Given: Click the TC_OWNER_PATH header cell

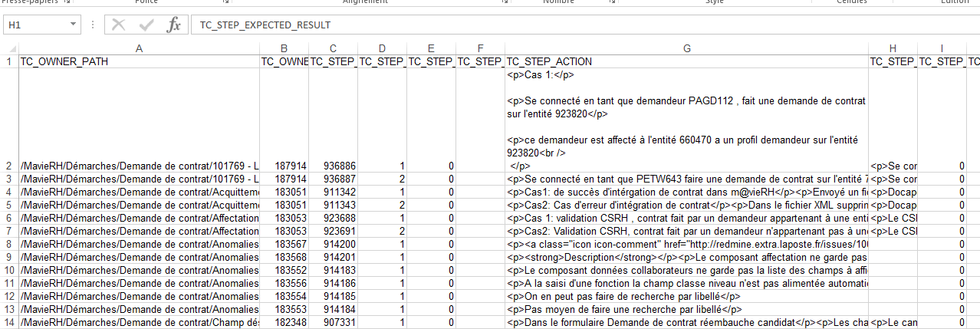Looking at the screenshot, I should coord(139,61).
